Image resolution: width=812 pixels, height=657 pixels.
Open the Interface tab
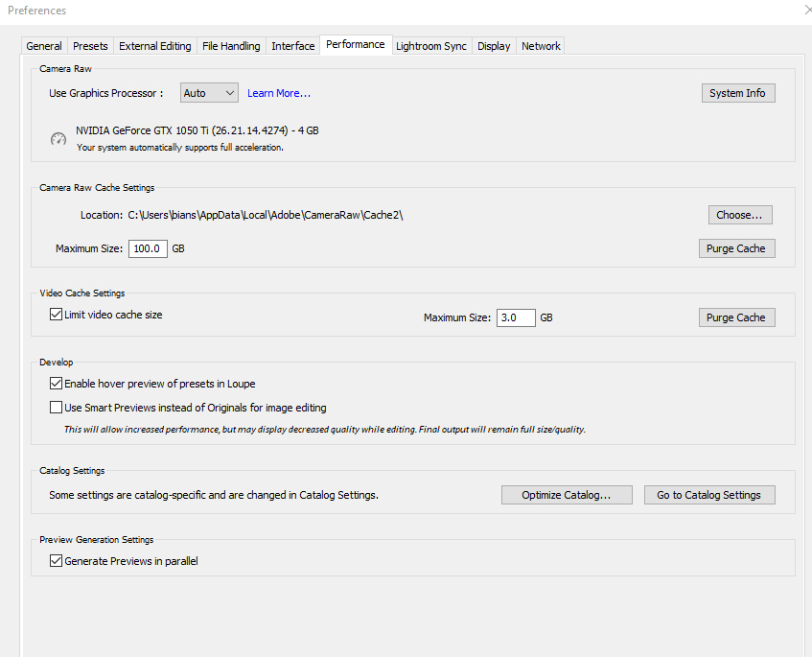click(292, 45)
